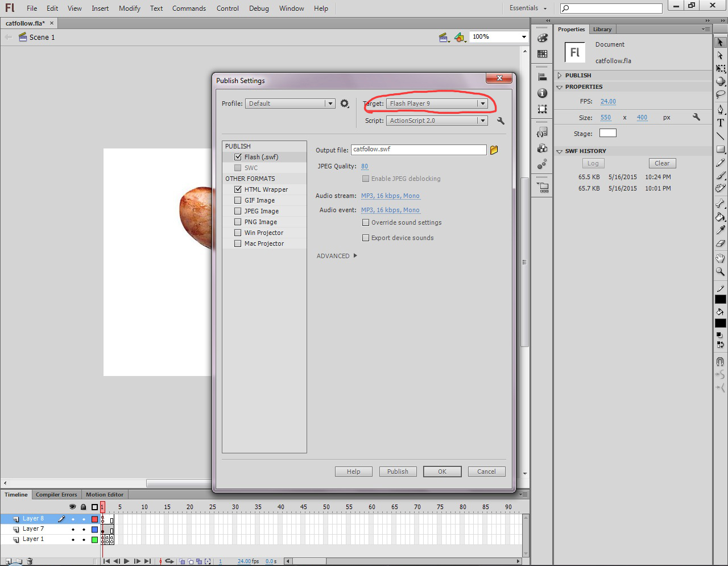Select the Eraser tool

coord(720,243)
